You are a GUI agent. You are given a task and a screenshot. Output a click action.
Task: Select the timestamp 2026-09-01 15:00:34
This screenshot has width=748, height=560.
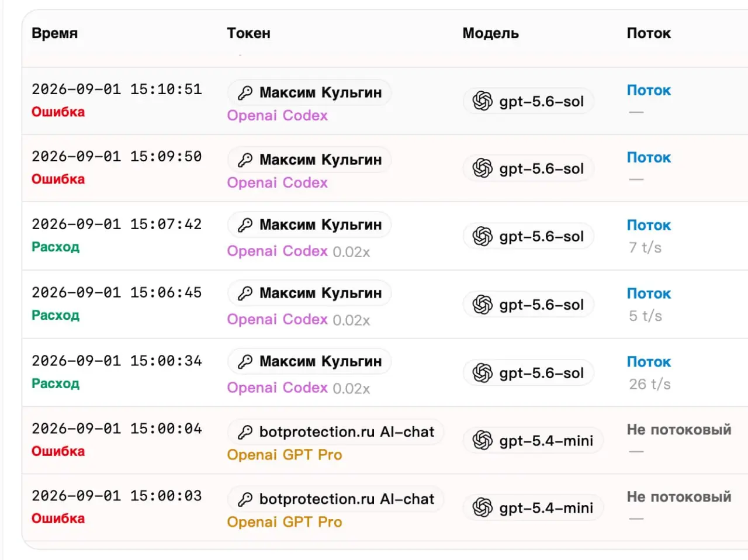pos(117,361)
